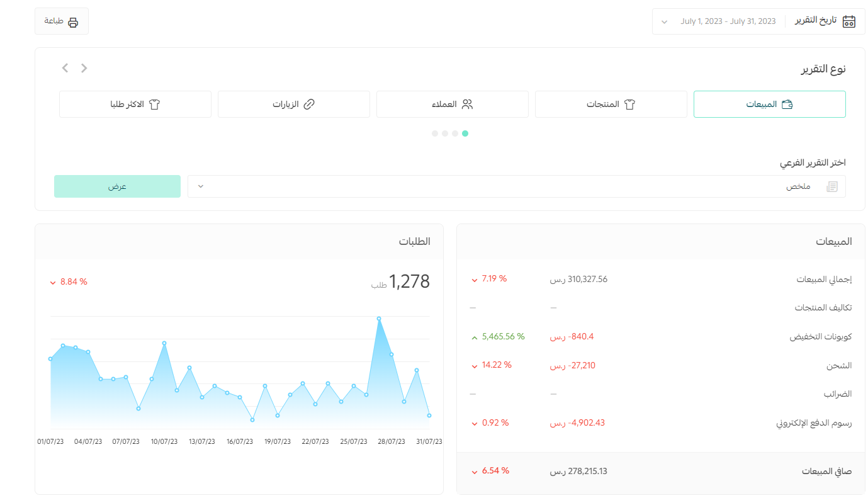The height and width of the screenshot is (498, 868).
Task: Expand the ملخص sub-report dropdown
Action: (x=201, y=186)
